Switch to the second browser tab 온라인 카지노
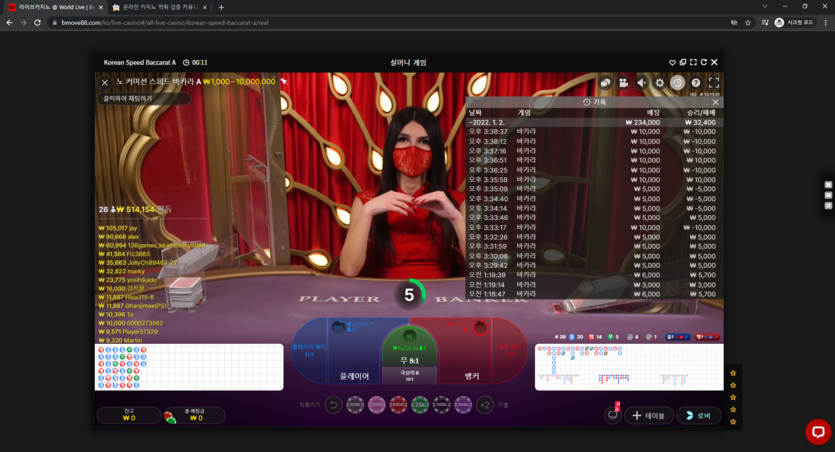This screenshot has height=452, width=835. tap(160, 7)
